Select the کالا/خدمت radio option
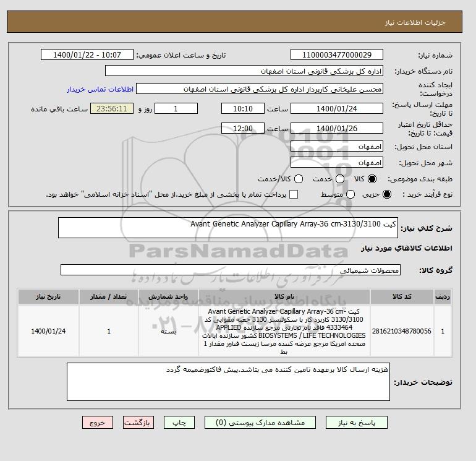Viewport: 476px width, 461px height. [x=299, y=179]
